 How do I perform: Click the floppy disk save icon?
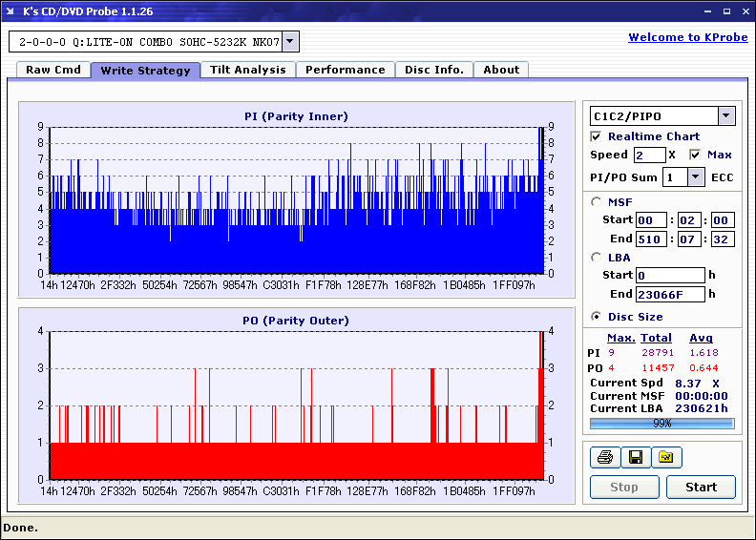tap(635, 458)
